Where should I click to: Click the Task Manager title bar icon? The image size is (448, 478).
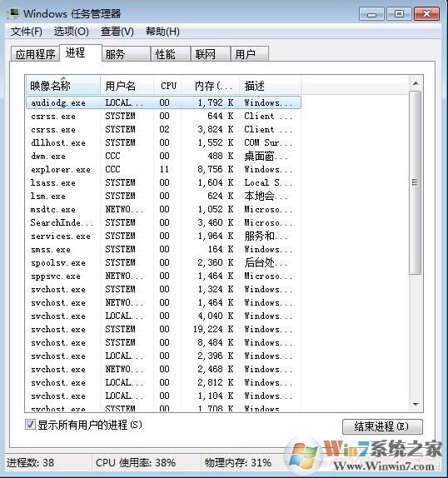tap(13, 13)
